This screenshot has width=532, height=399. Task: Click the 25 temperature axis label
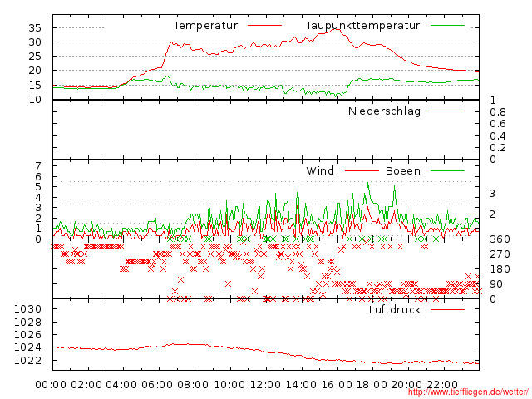tap(35, 57)
